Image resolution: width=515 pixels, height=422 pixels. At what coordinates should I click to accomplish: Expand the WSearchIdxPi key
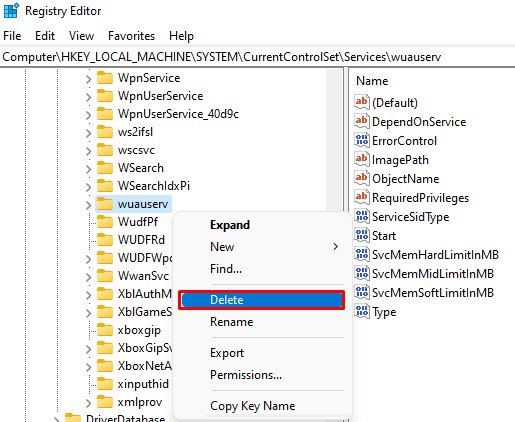[x=88, y=187]
